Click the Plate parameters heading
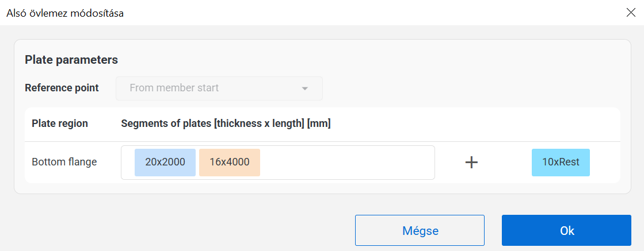The height and width of the screenshot is (251, 644). [x=71, y=59]
